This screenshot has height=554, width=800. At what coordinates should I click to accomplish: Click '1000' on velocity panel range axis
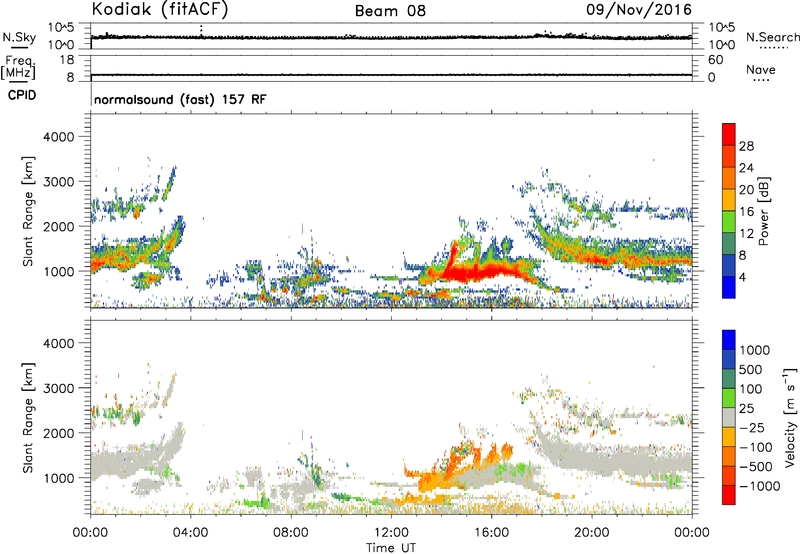pyautogui.click(x=58, y=478)
